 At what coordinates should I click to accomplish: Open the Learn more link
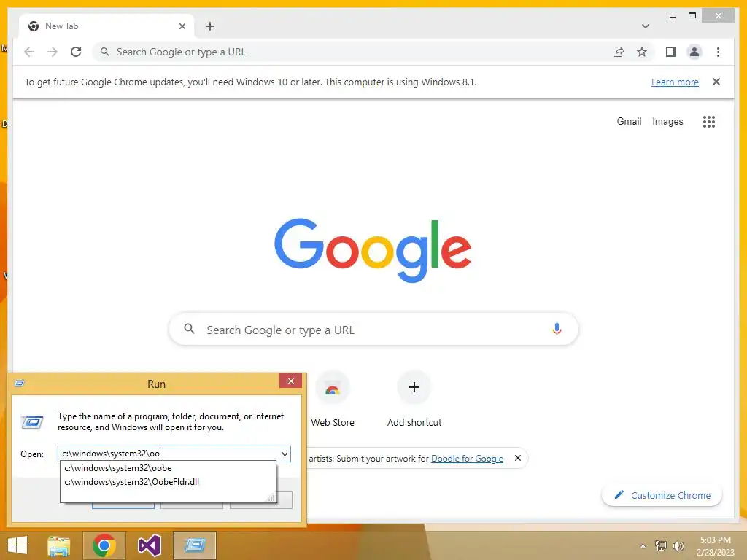pos(675,82)
